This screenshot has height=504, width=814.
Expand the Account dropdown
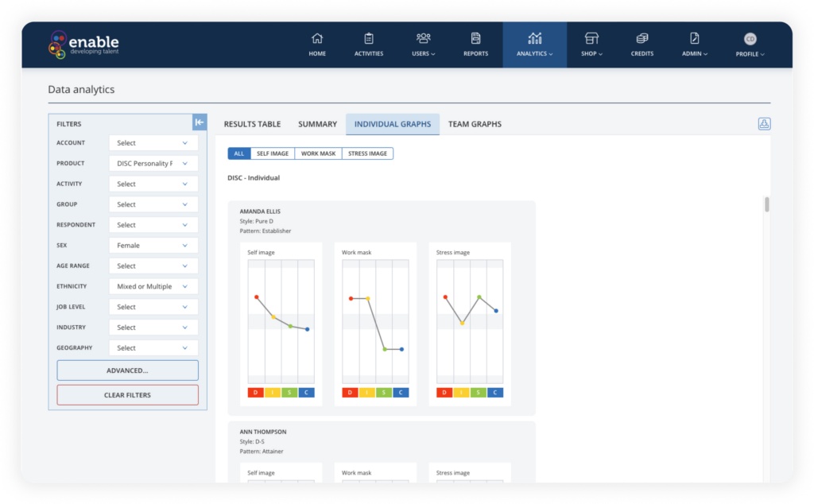(x=153, y=143)
